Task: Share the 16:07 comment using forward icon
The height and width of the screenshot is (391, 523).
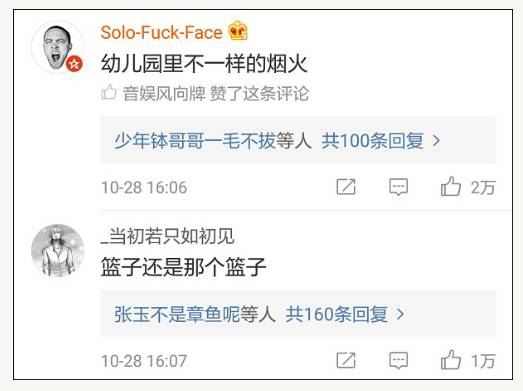Action: (346, 360)
